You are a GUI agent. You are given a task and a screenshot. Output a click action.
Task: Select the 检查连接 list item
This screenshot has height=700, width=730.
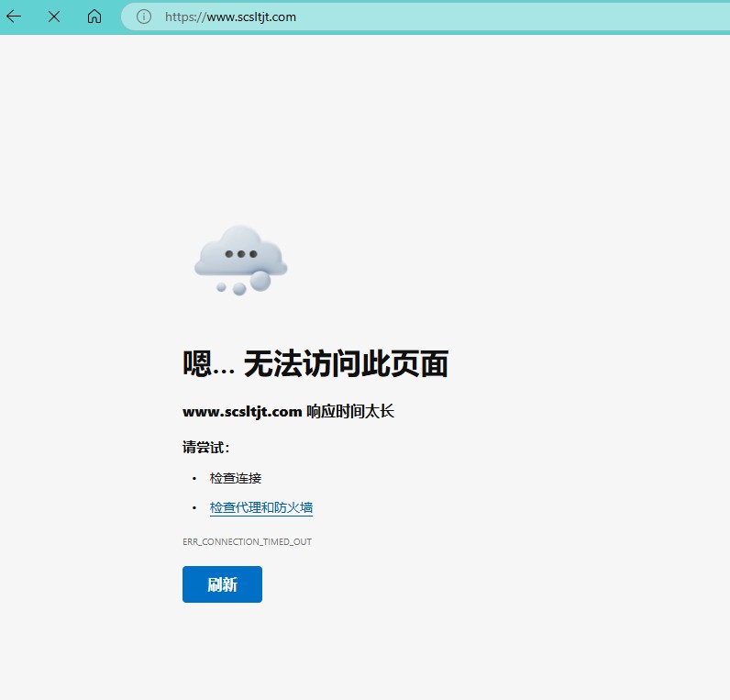(236, 478)
